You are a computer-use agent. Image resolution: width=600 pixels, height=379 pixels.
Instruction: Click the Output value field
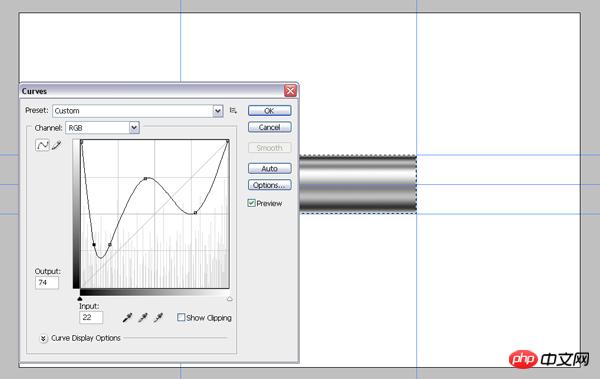pyautogui.click(x=47, y=283)
